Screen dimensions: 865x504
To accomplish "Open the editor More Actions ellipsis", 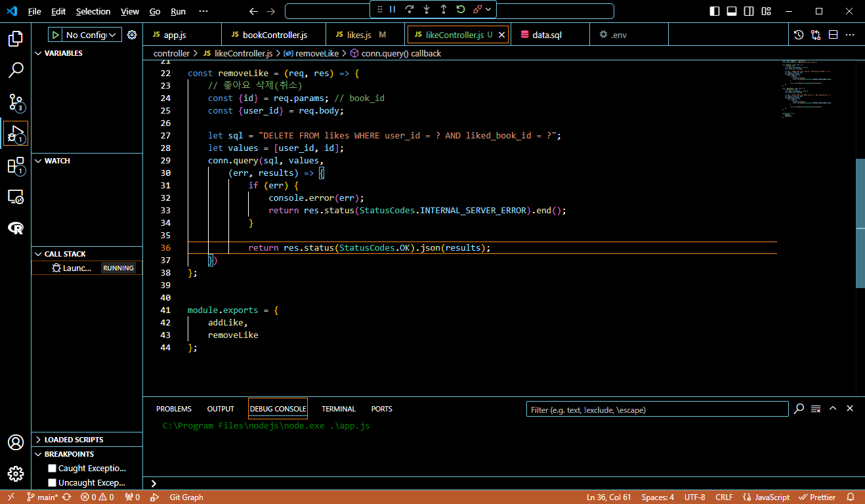I will [x=850, y=35].
